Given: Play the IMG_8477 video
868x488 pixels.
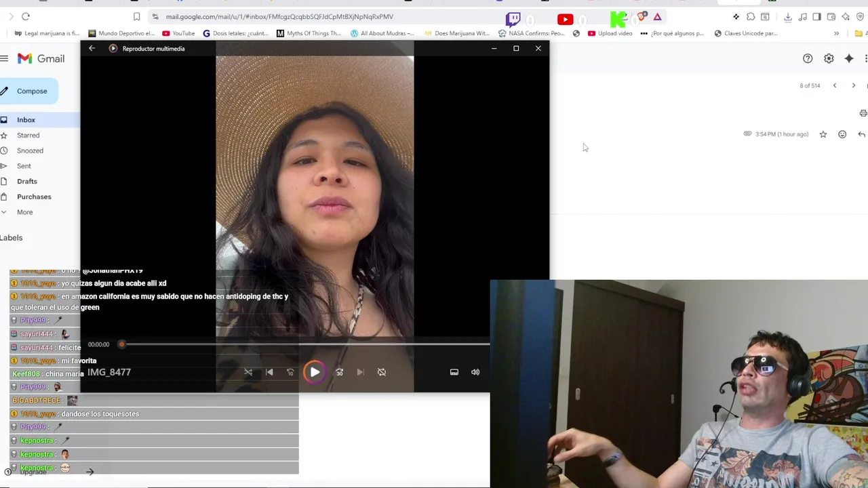Looking at the screenshot, I should pos(315,372).
